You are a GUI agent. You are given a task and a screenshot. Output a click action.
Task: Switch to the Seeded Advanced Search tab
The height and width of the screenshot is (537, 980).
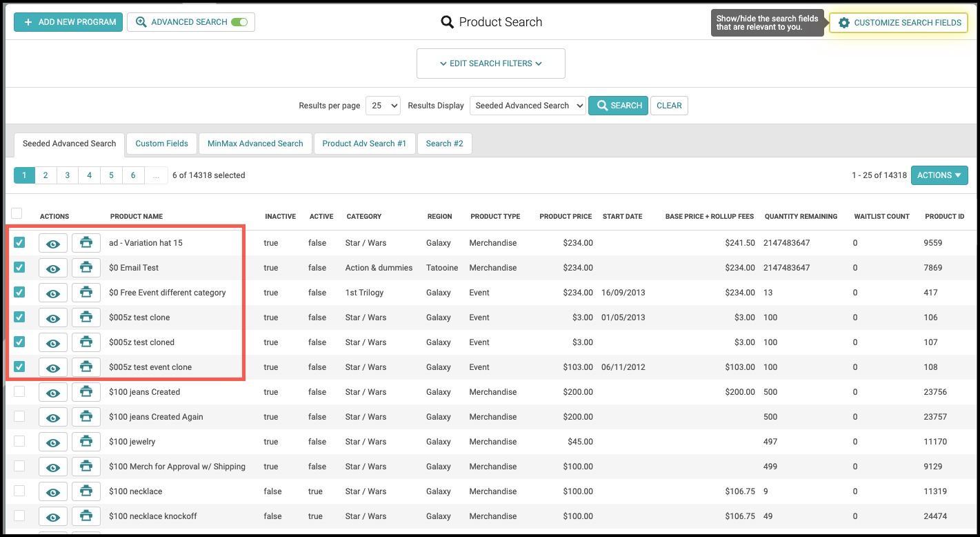click(x=69, y=144)
